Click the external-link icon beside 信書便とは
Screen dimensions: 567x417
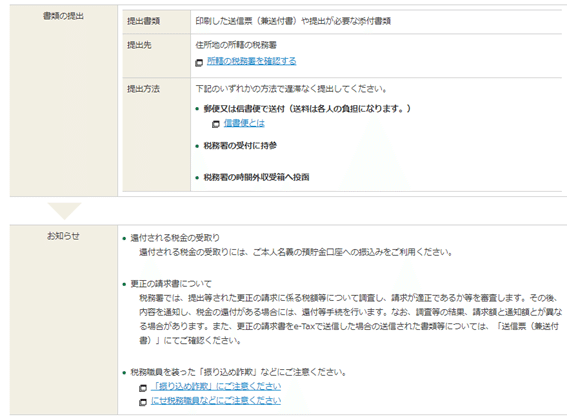coord(216,124)
